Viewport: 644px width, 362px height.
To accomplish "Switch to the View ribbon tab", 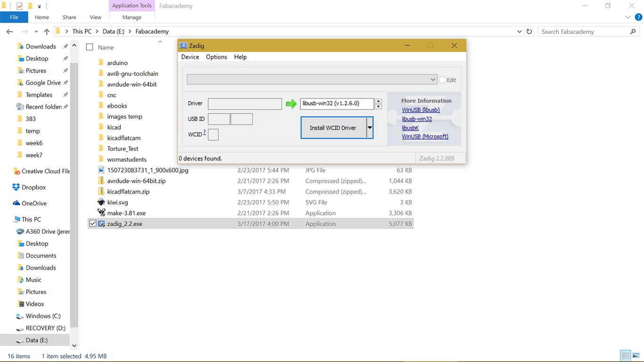I will (96, 17).
